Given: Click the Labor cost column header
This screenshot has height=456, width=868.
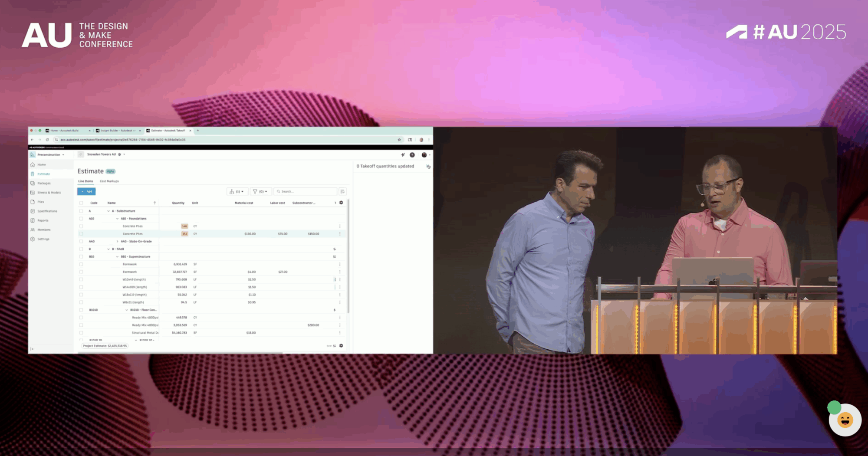Looking at the screenshot, I should click(278, 203).
